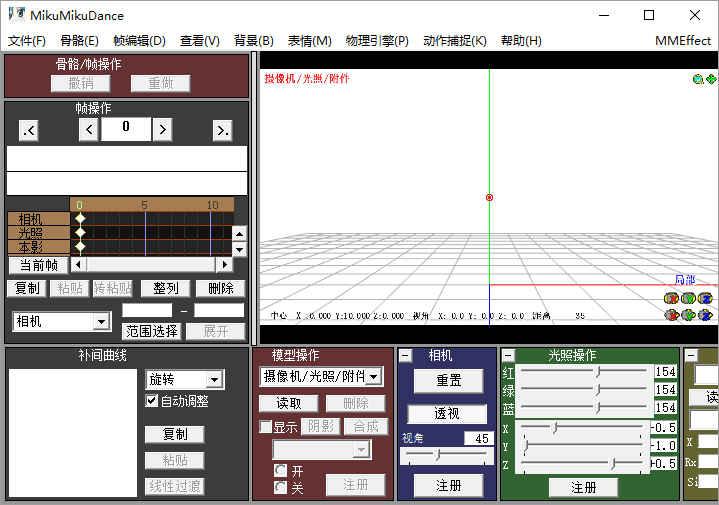Click the 复制 button in frame panel
This screenshot has width=719, height=505.
tap(27, 289)
